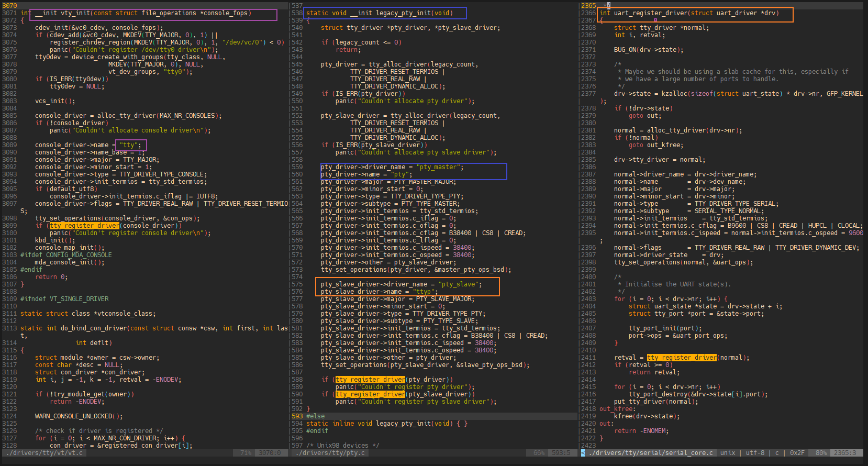Click the 'out_kfree:' label line
The image size is (868, 466).
(618, 409)
